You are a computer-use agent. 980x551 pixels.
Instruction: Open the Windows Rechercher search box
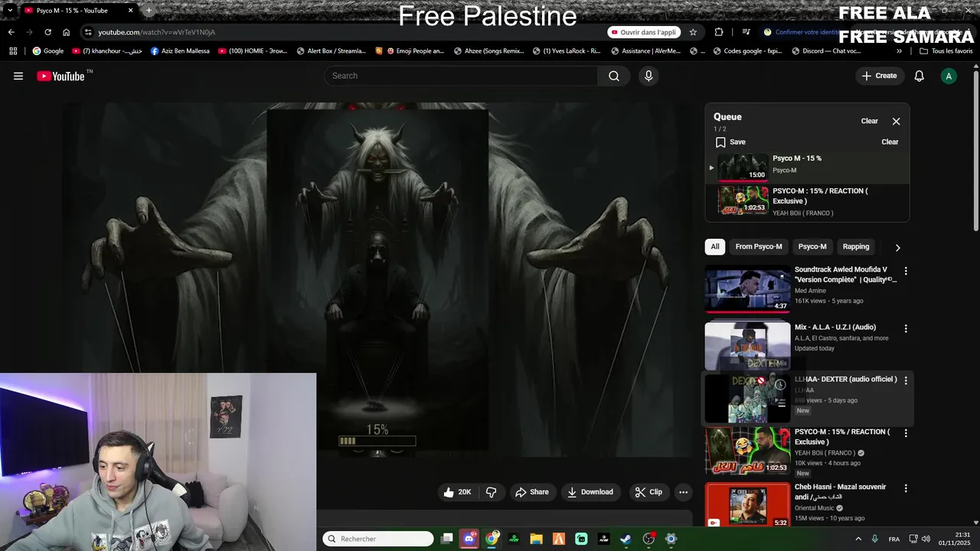[x=378, y=539]
